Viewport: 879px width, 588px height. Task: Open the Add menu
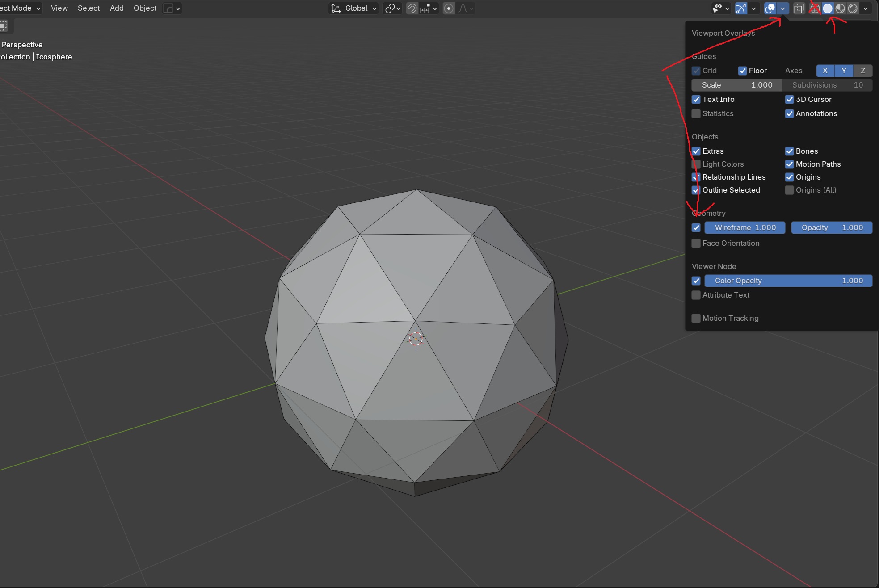tap(117, 8)
